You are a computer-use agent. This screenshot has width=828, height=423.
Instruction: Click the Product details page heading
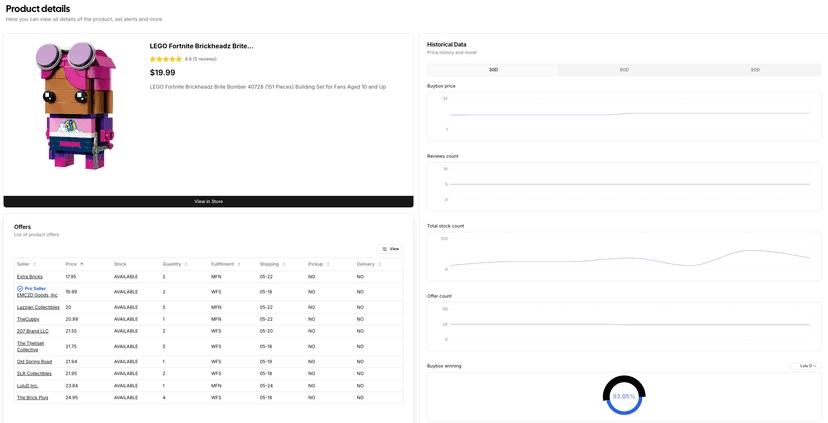click(38, 9)
